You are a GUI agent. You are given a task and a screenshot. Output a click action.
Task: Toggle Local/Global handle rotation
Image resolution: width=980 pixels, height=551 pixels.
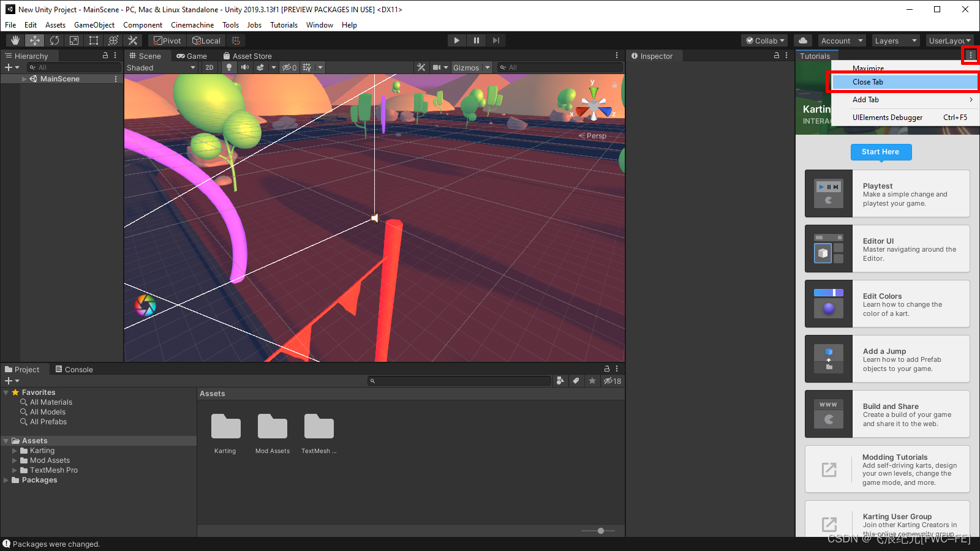[206, 40]
